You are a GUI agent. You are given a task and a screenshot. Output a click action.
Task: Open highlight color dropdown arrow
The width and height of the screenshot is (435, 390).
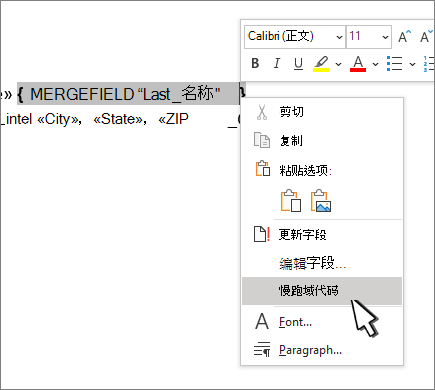click(x=338, y=64)
